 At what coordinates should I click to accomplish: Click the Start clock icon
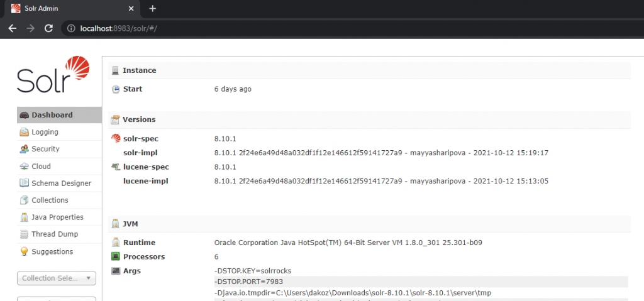[x=116, y=89]
